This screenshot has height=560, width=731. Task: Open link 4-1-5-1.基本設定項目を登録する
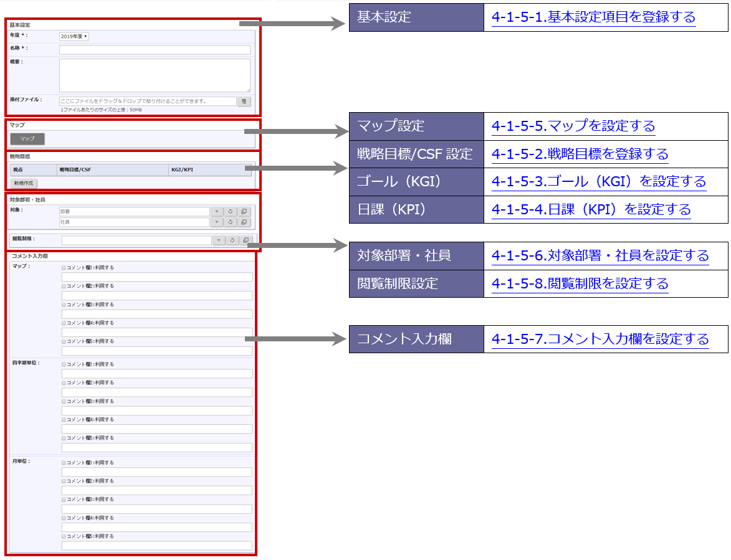pos(593,17)
